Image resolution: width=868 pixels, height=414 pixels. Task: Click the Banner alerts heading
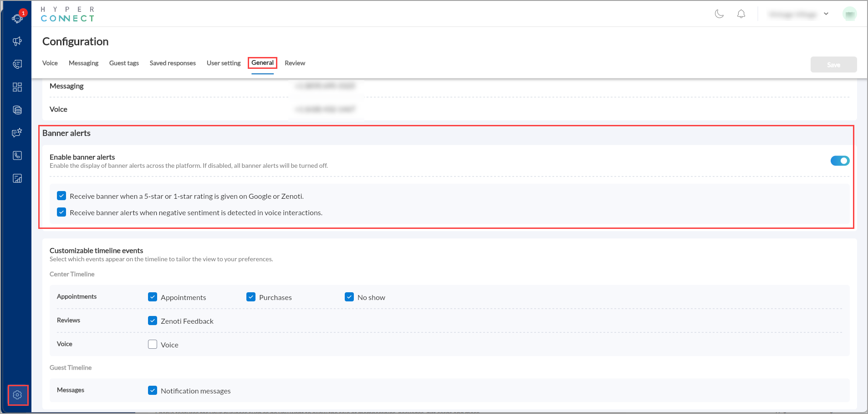(x=66, y=133)
